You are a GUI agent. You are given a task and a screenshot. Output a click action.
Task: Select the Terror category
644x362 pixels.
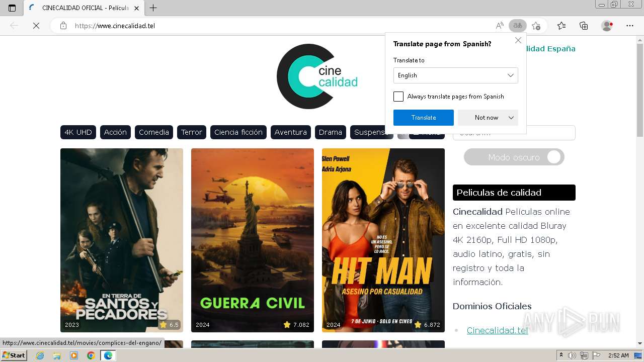pos(192,132)
